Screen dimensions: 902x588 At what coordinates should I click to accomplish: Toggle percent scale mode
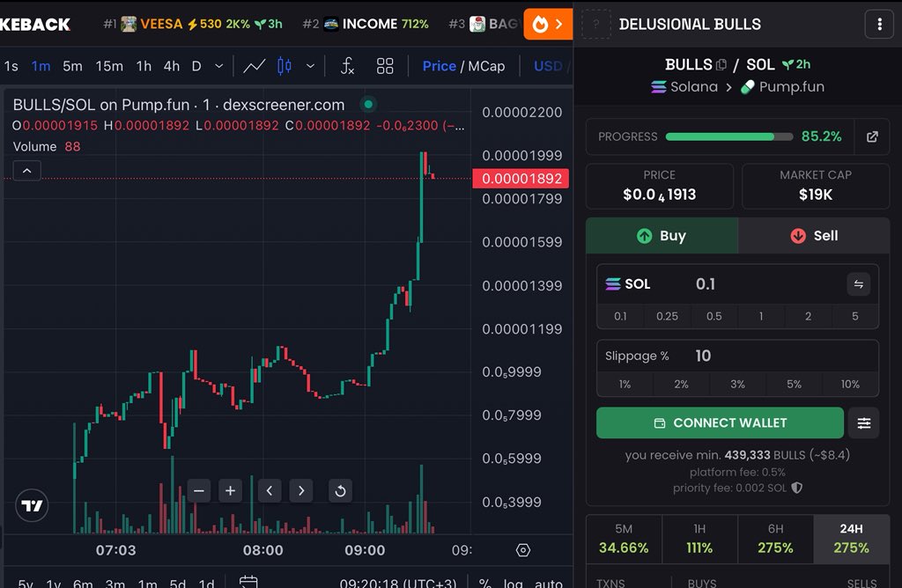point(485,583)
